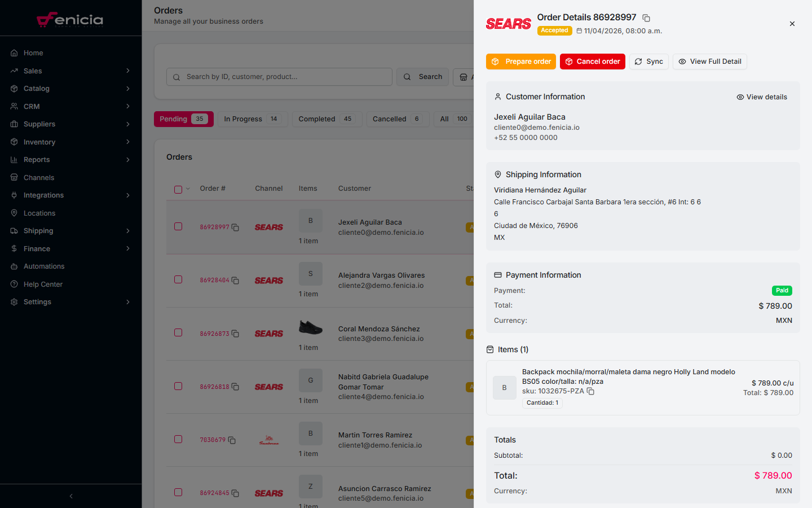Click inside the order search input field
Screen dimensions: 812x508
[x=279, y=77]
